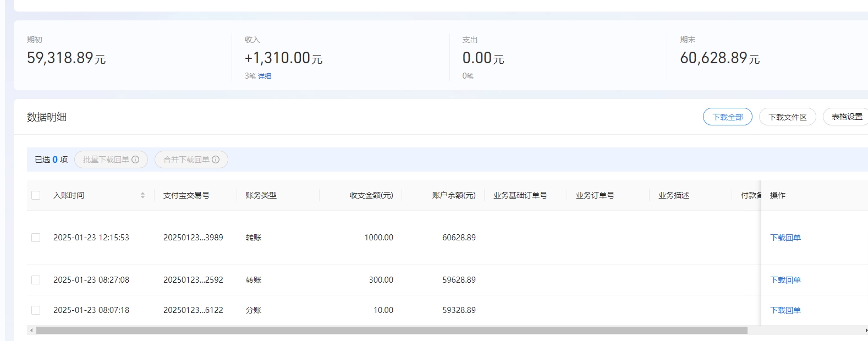Click the 59628.89 balance cell
This screenshot has height=341, width=868.
coord(459,280)
